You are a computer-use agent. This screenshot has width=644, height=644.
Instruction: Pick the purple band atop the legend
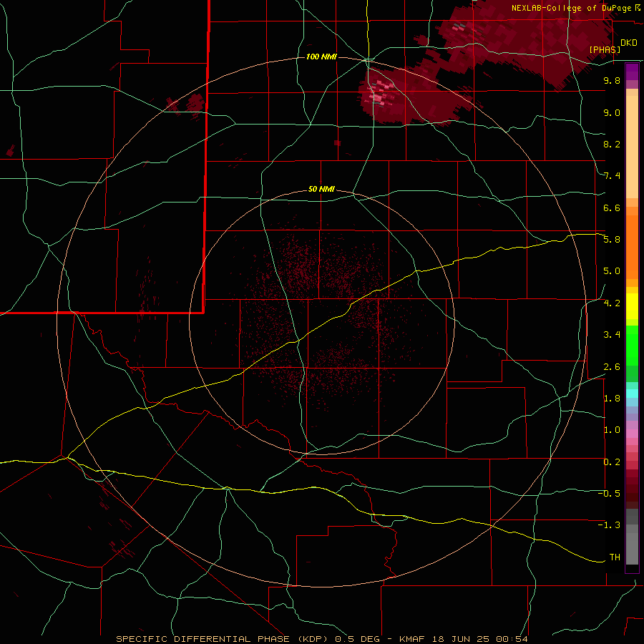point(632,72)
